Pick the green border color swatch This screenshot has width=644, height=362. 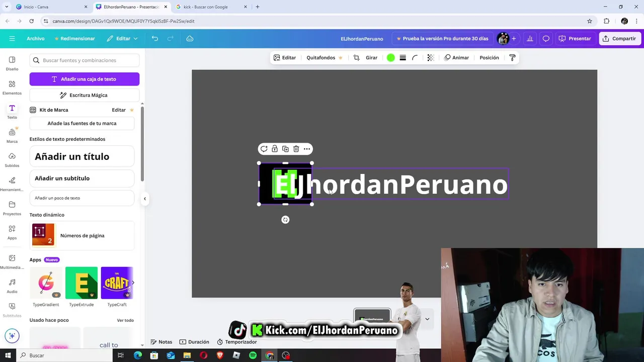pyautogui.click(x=390, y=58)
